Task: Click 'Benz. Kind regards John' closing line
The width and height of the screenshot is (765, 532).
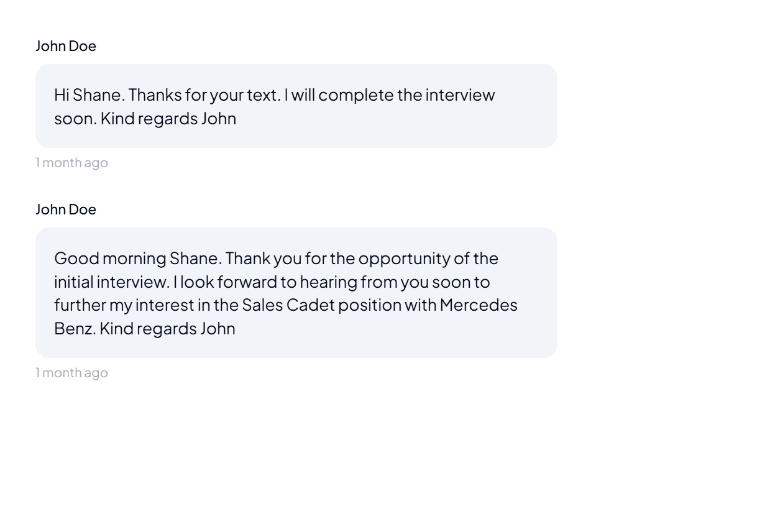Action: coord(145,329)
